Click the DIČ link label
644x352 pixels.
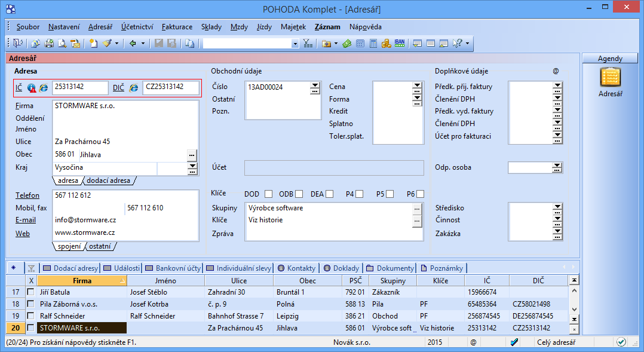tap(119, 87)
